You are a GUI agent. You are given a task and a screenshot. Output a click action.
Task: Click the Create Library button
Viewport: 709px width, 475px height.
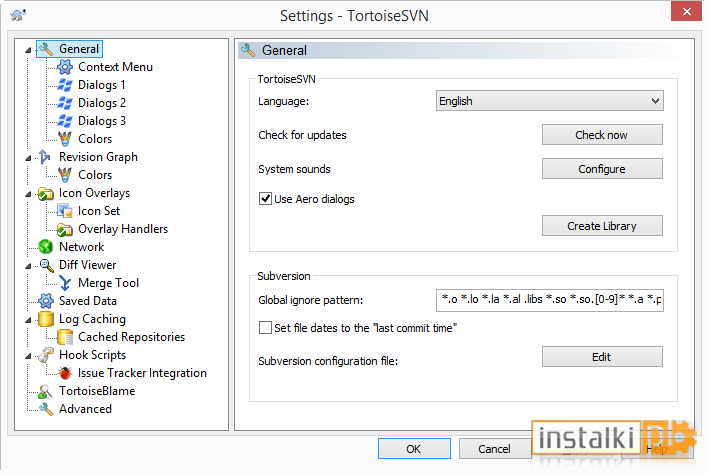pyautogui.click(x=602, y=226)
